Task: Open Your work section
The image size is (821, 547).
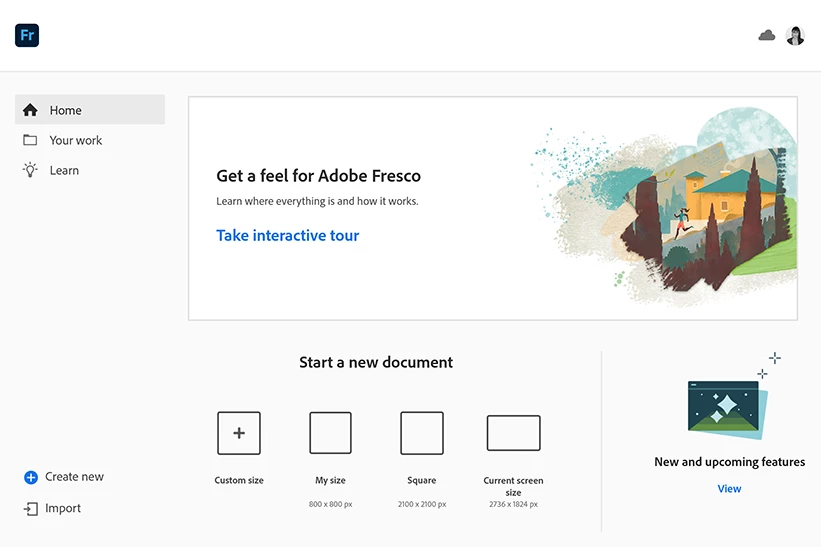Action: click(x=90, y=140)
